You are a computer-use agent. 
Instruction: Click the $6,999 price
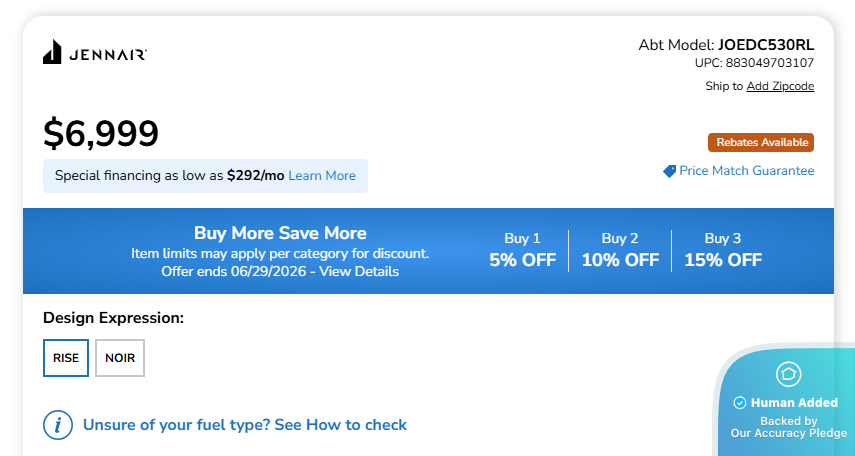[x=101, y=134]
